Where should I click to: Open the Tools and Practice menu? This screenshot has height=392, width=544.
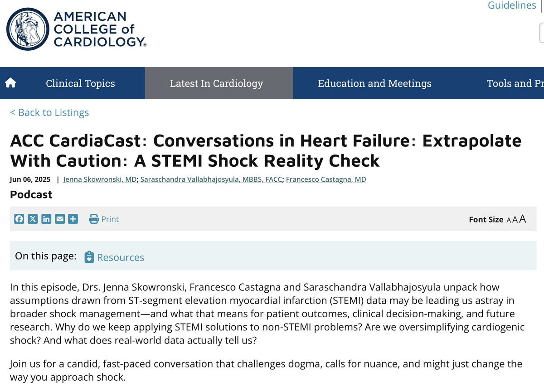coord(515,83)
